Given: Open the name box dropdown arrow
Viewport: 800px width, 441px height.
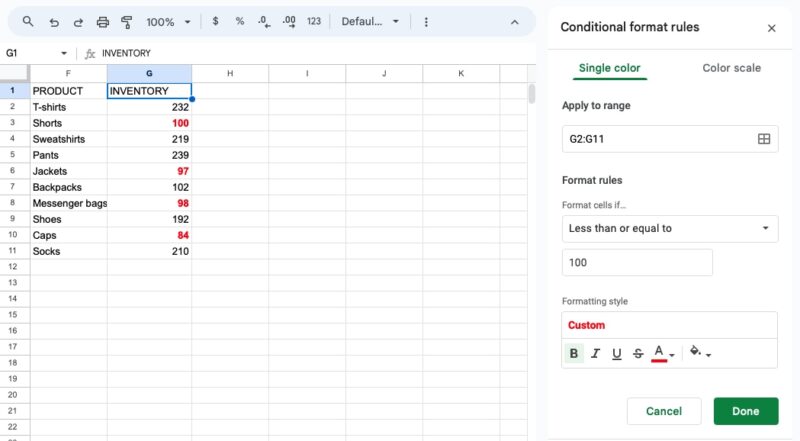Looking at the screenshot, I should click(x=64, y=53).
